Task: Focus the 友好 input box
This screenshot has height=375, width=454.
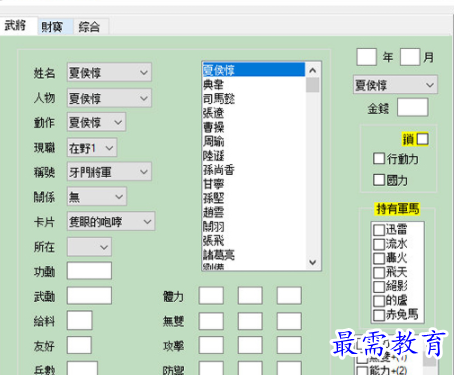Action: click(x=79, y=345)
